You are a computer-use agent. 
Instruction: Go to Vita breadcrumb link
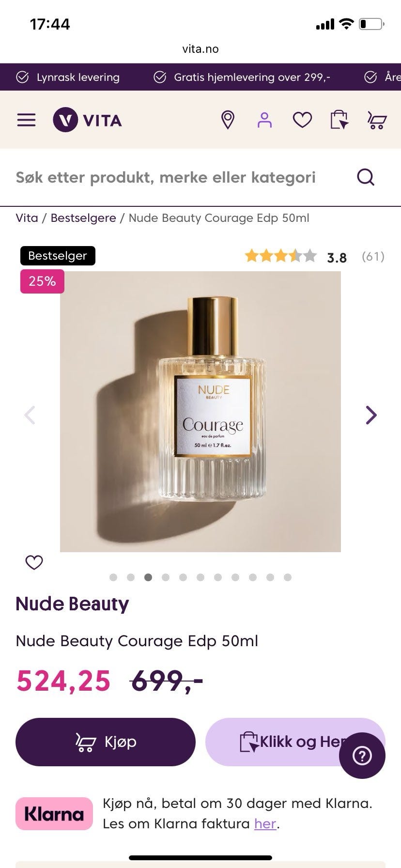(x=27, y=218)
